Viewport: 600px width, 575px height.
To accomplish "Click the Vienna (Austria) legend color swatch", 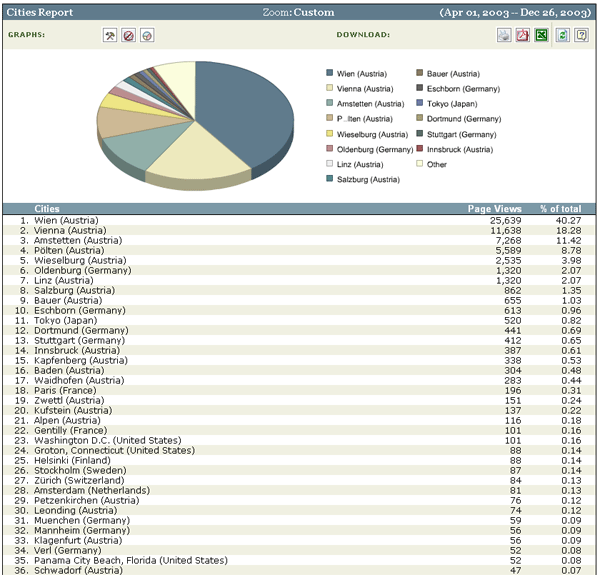I will tap(329, 88).
